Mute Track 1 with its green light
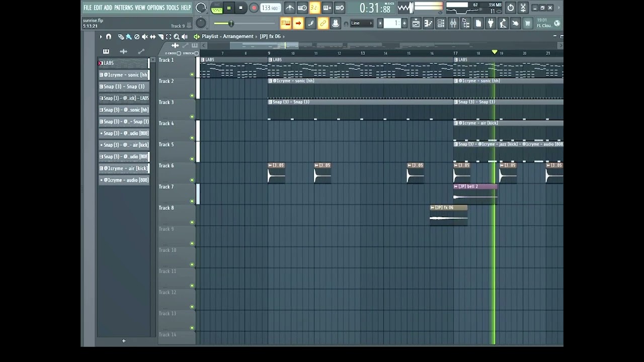 pyautogui.click(x=192, y=74)
